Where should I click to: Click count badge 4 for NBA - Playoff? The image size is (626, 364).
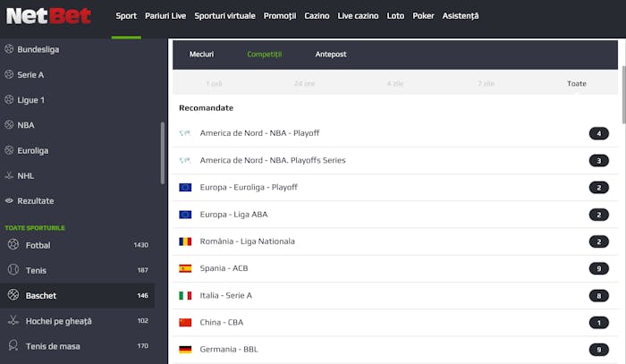[x=598, y=133]
